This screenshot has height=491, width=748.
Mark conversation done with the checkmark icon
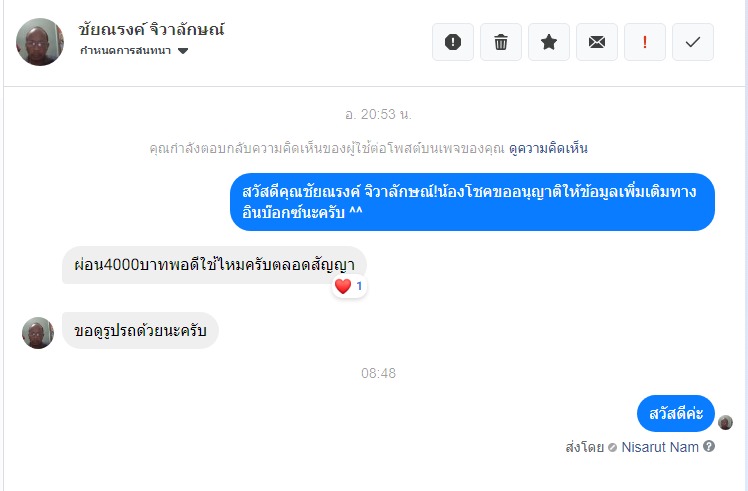(693, 42)
